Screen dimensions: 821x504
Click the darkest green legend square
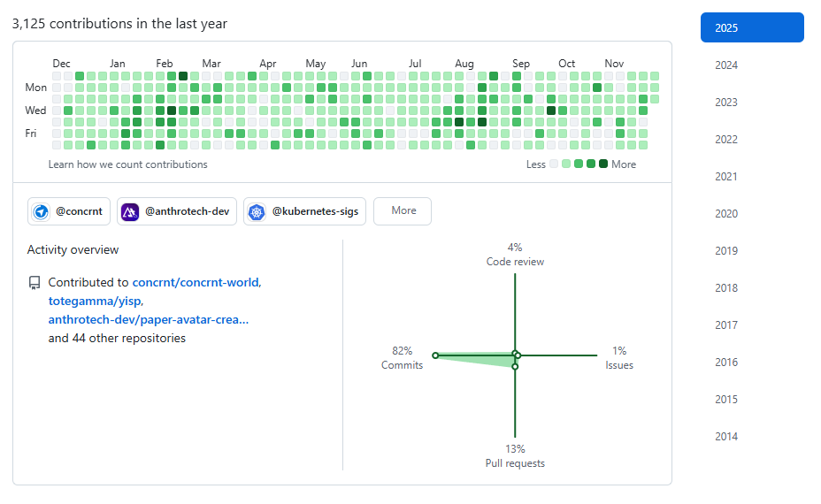(x=603, y=164)
